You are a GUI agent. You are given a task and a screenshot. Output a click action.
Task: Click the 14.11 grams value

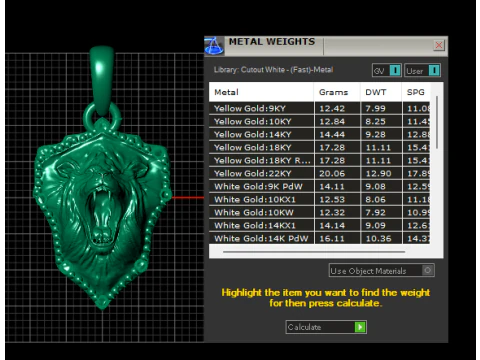click(x=332, y=187)
